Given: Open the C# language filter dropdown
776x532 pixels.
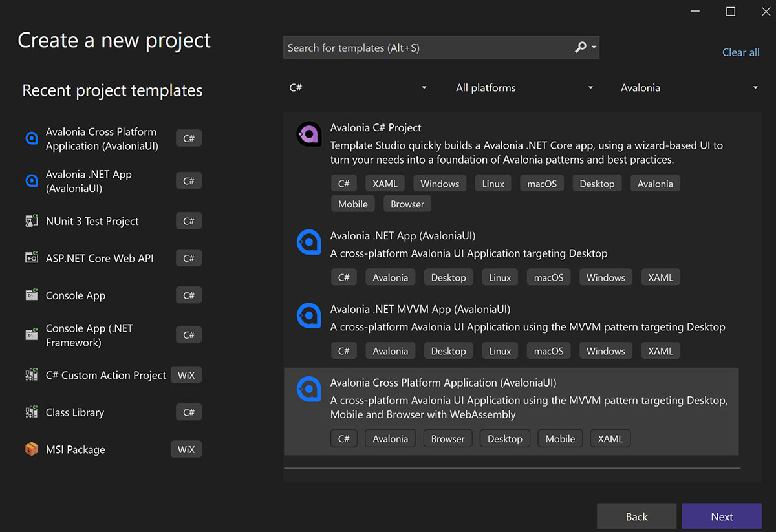Looking at the screenshot, I should pos(358,88).
